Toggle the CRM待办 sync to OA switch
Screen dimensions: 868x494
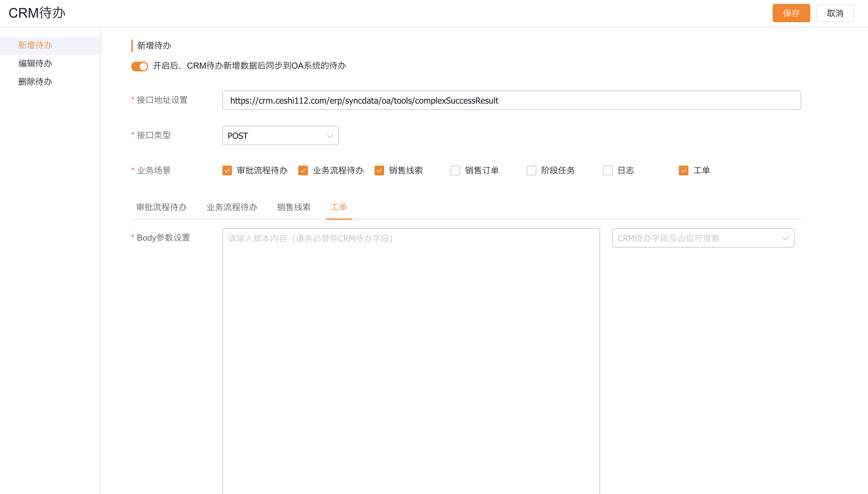pyautogui.click(x=140, y=66)
